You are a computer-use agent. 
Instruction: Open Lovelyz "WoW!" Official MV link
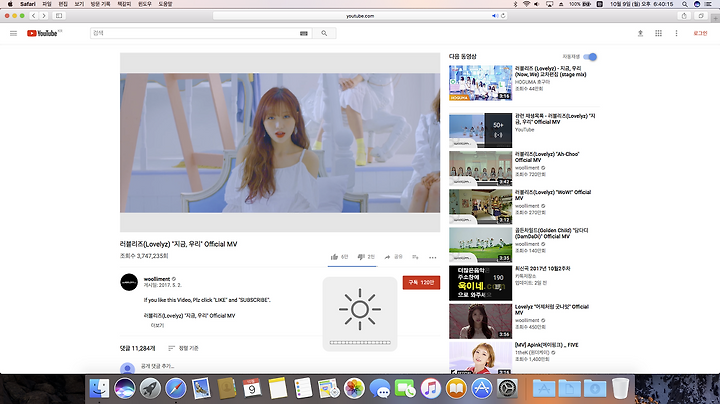click(x=553, y=195)
